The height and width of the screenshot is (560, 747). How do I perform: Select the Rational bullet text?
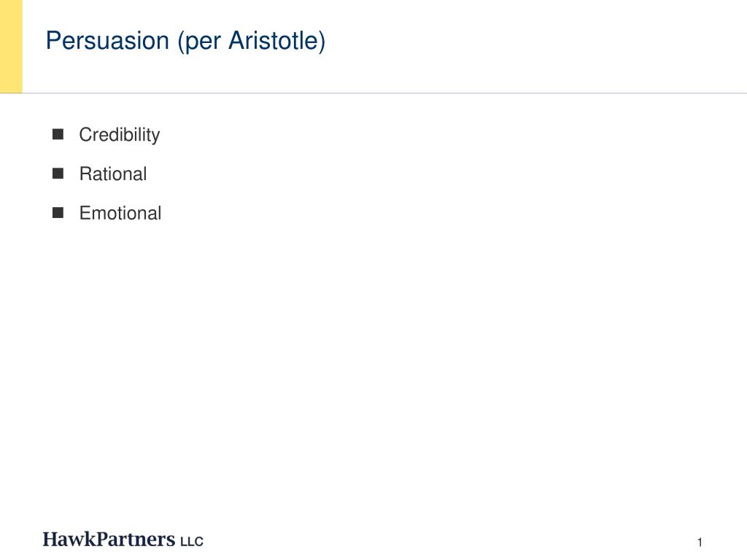(113, 174)
